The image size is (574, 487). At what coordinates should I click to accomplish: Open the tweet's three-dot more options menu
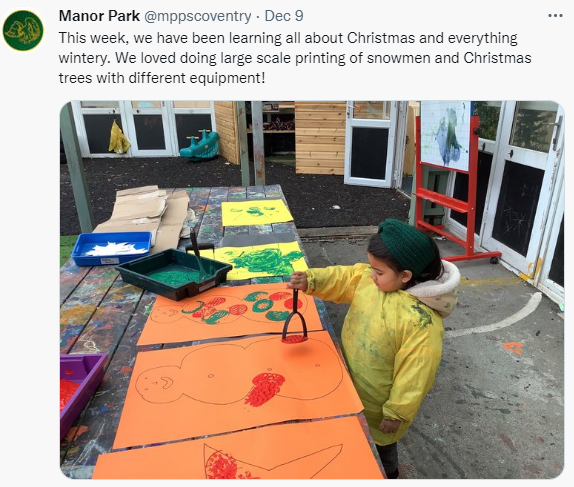point(555,16)
